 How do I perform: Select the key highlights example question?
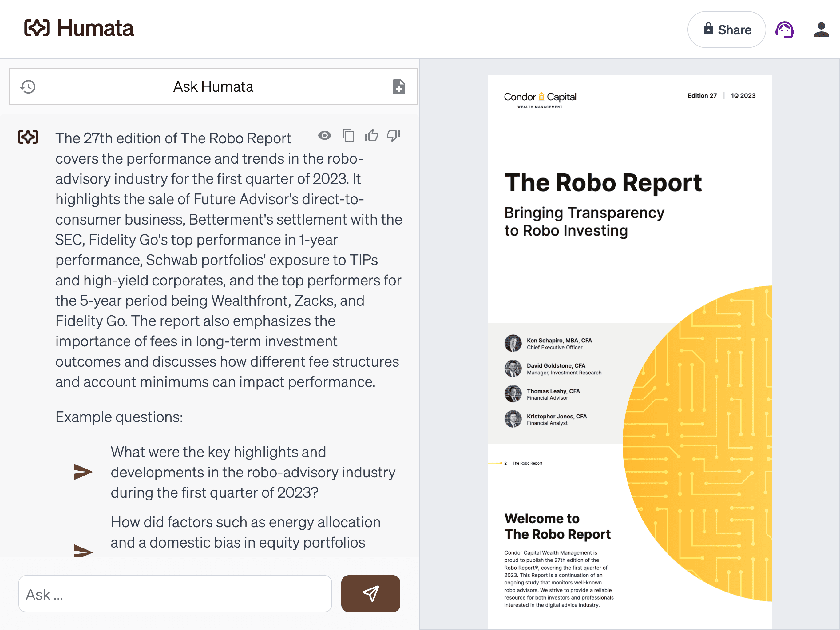(252, 472)
